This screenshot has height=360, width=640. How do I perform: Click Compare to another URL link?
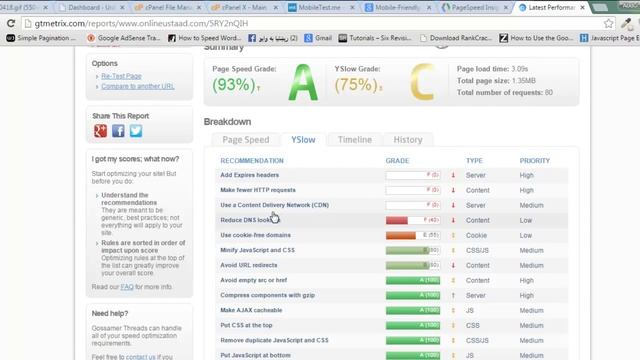click(138, 86)
